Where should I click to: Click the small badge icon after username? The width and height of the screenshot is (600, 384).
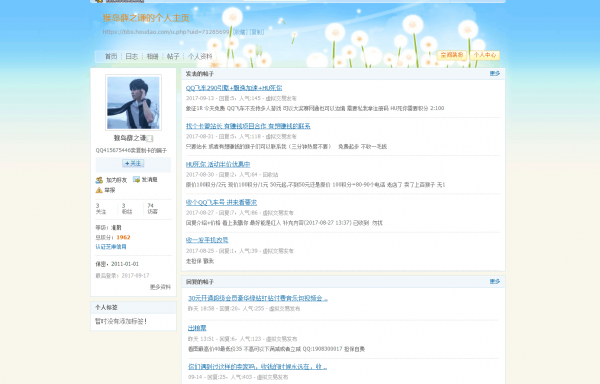coord(150,138)
